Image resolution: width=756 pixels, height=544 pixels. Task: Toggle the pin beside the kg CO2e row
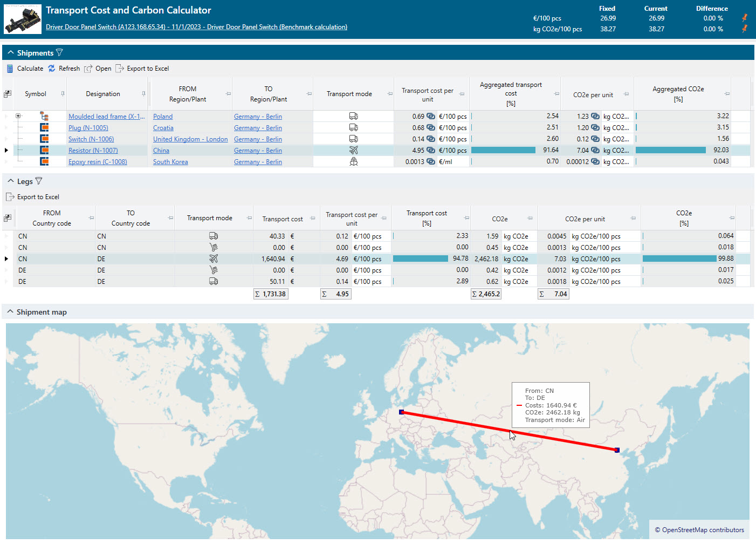coord(745,29)
